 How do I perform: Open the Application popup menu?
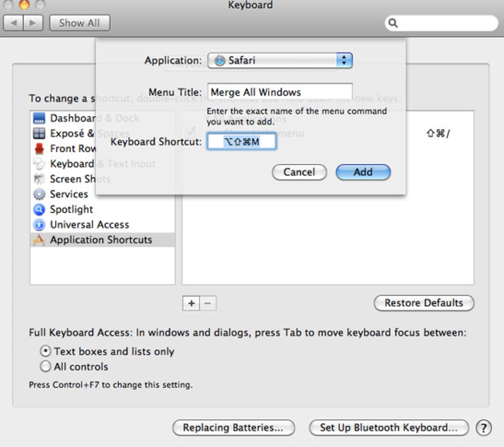(280, 60)
